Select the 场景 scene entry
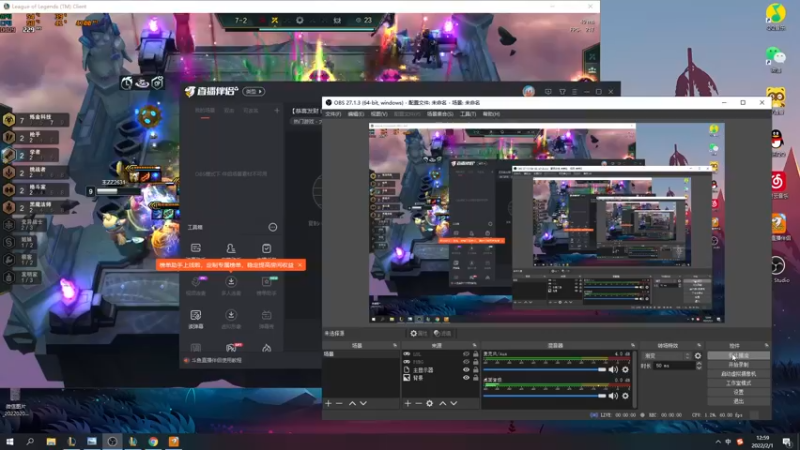The width and height of the screenshot is (800, 450). tap(361, 354)
